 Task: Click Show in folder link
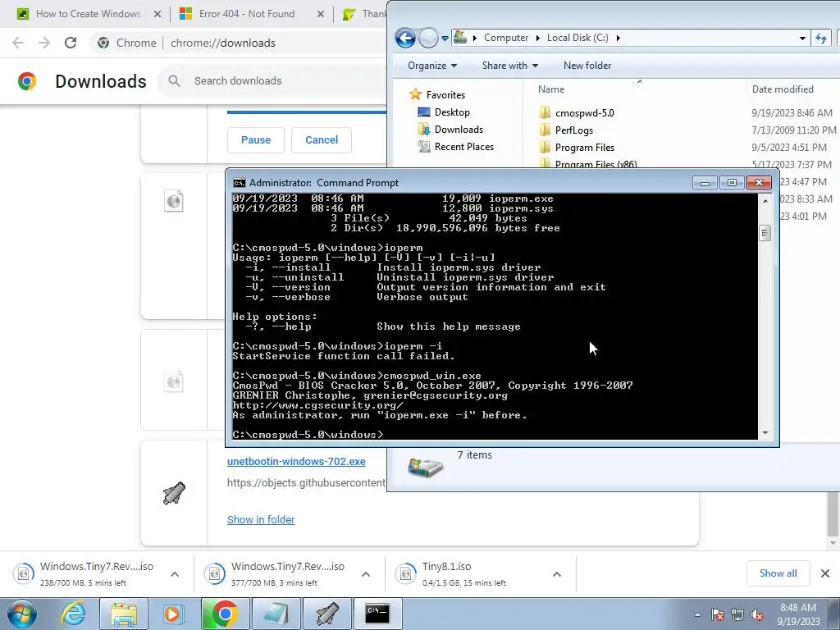coord(261,519)
